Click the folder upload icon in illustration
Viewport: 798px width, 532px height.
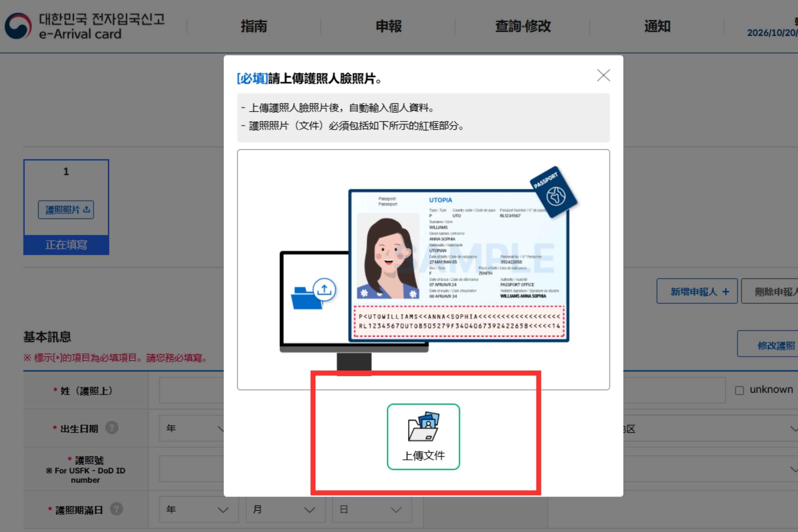(x=313, y=294)
